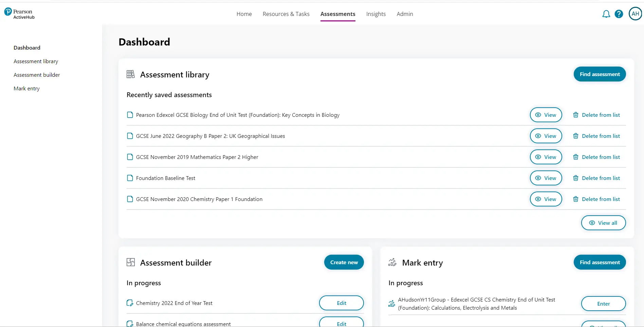
Task: Click Enter for AHudsonYr11Group mark entry
Action: pos(603,304)
